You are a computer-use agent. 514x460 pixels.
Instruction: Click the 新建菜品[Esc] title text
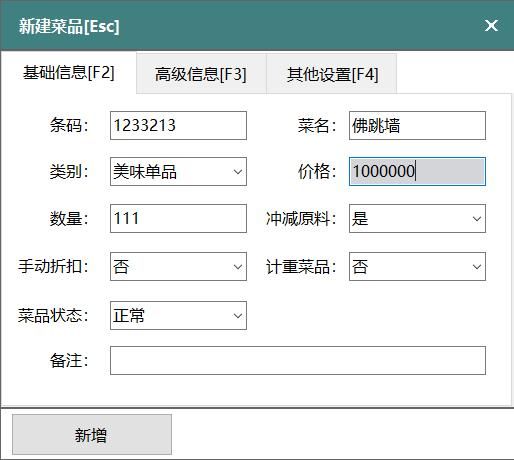click(69, 26)
